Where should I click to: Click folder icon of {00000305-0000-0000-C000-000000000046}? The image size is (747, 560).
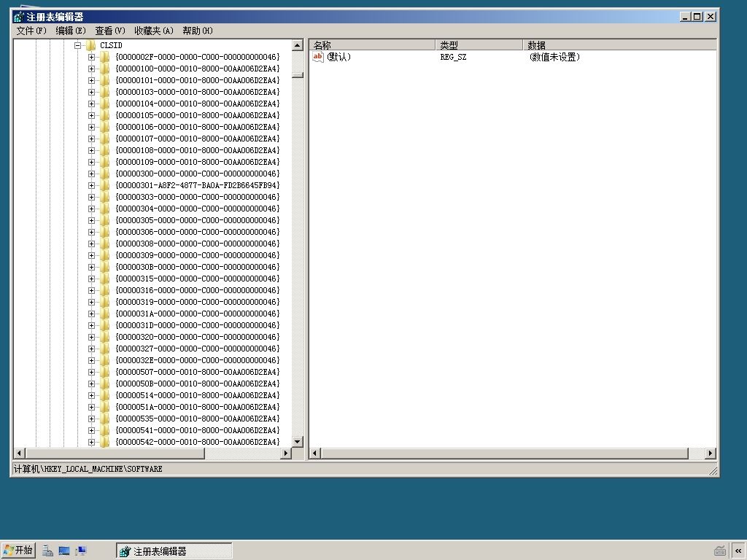105,220
